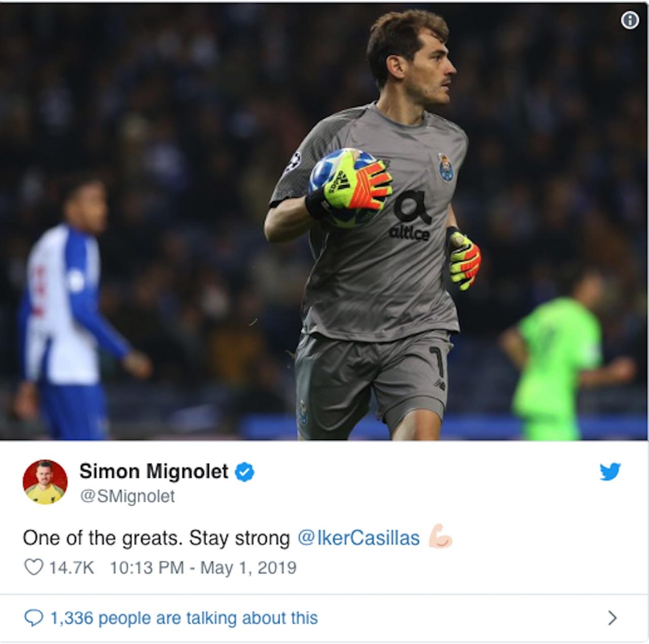Screen dimensions: 649x644
Task: Open the speech bubble reply icon
Action: pos(33,618)
